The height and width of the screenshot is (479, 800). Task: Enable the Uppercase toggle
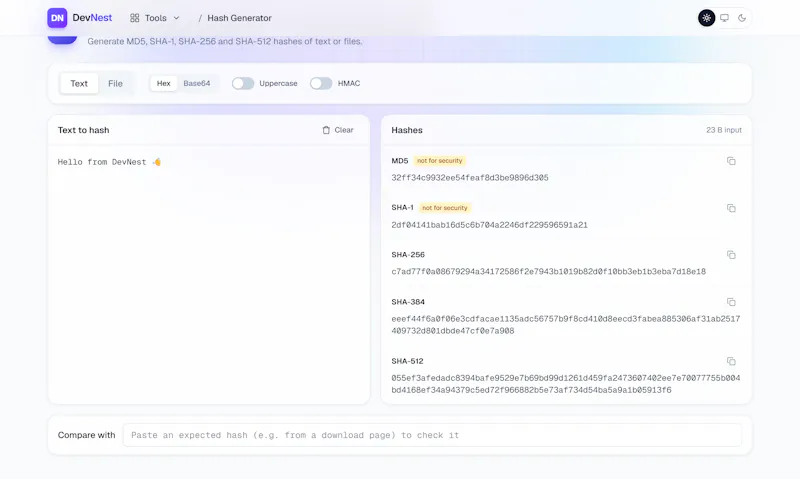tap(243, 84)
